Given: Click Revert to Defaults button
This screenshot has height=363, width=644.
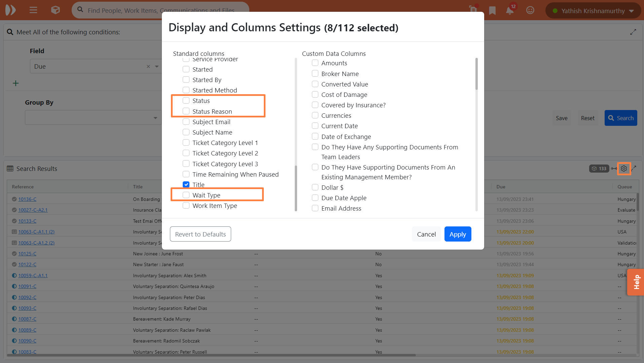Looking at the screenshot, I should 201,234.
